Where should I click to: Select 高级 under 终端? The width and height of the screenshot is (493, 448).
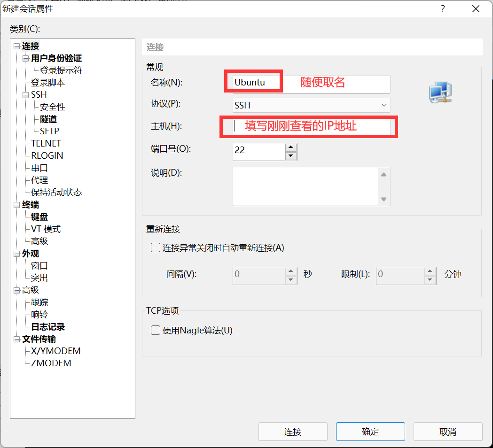click(39, 241)
